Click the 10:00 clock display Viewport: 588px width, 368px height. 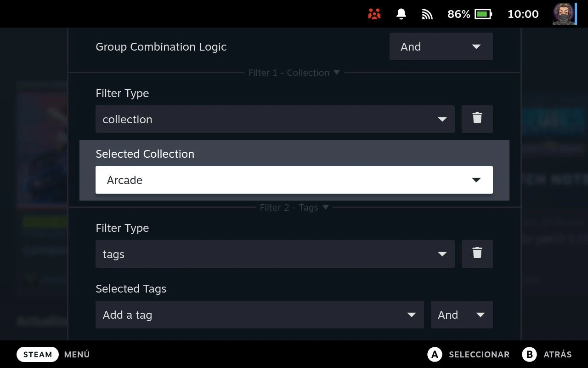[x=523, y=14]
